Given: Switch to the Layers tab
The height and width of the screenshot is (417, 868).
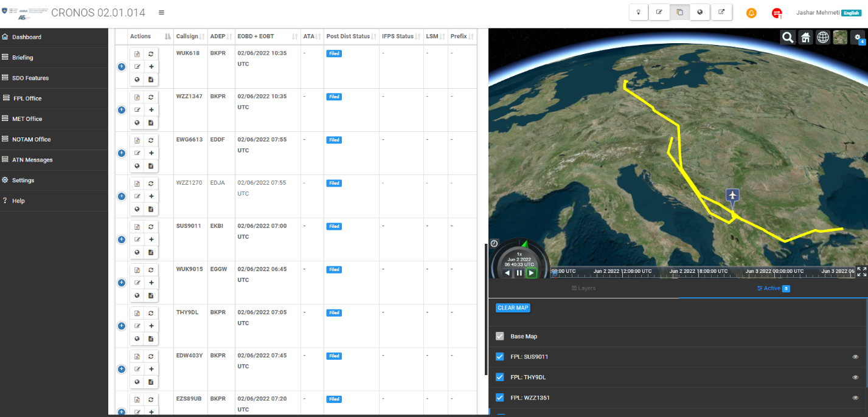Looking at the screenshot, I should click(x=583, y=288).
